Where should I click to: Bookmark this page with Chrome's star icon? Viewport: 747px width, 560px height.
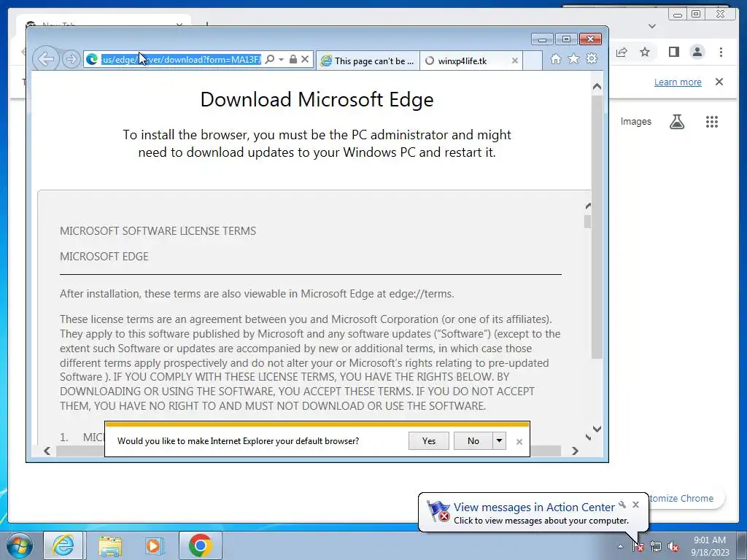pyautogui.click(x=645, y=52)
